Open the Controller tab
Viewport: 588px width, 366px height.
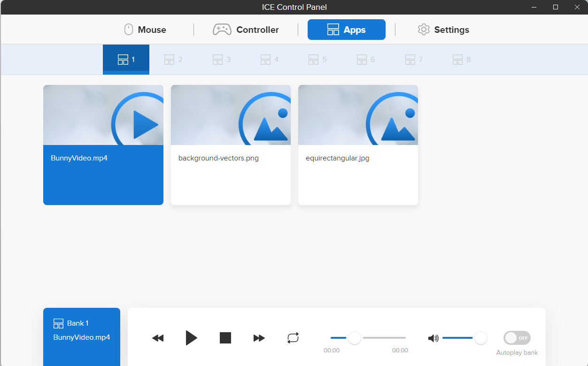[x=246, y=30]
